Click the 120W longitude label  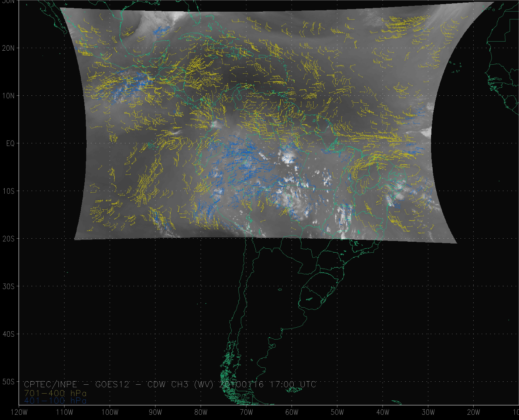19,412
